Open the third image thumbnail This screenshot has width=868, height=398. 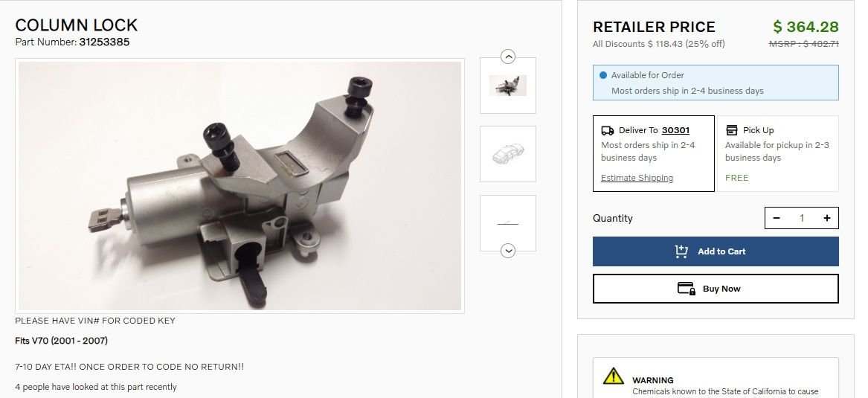pos(507,223)
